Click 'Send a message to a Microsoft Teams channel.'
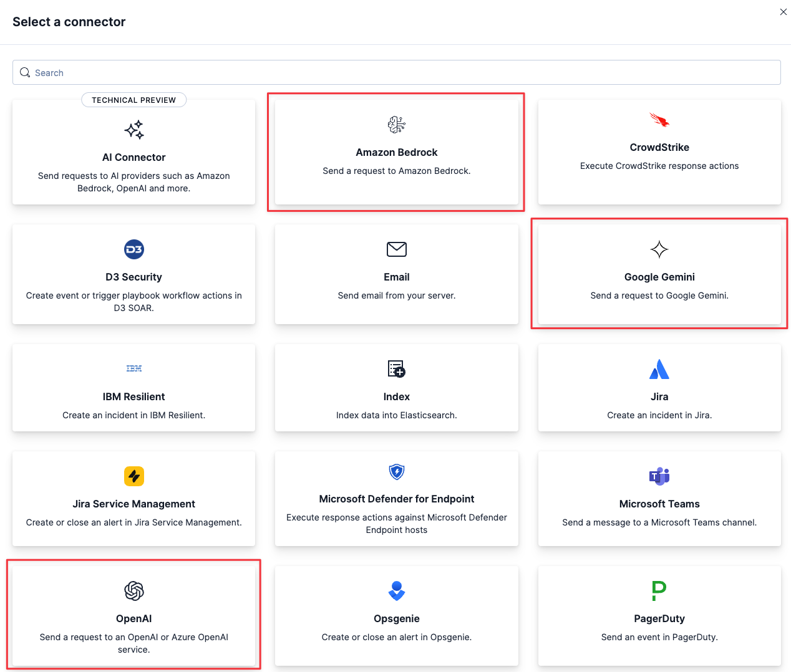 659,522
